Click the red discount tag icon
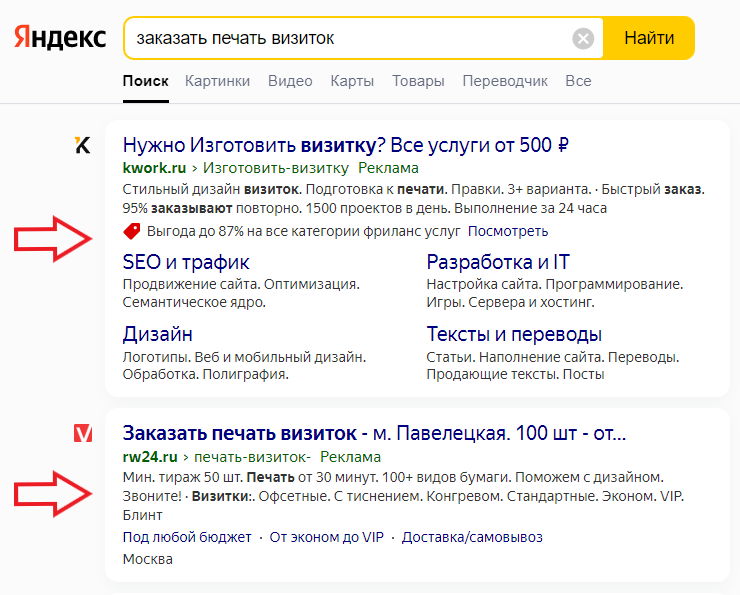The width and height of the screenshot is (740, 595). [x=131, y=231]
